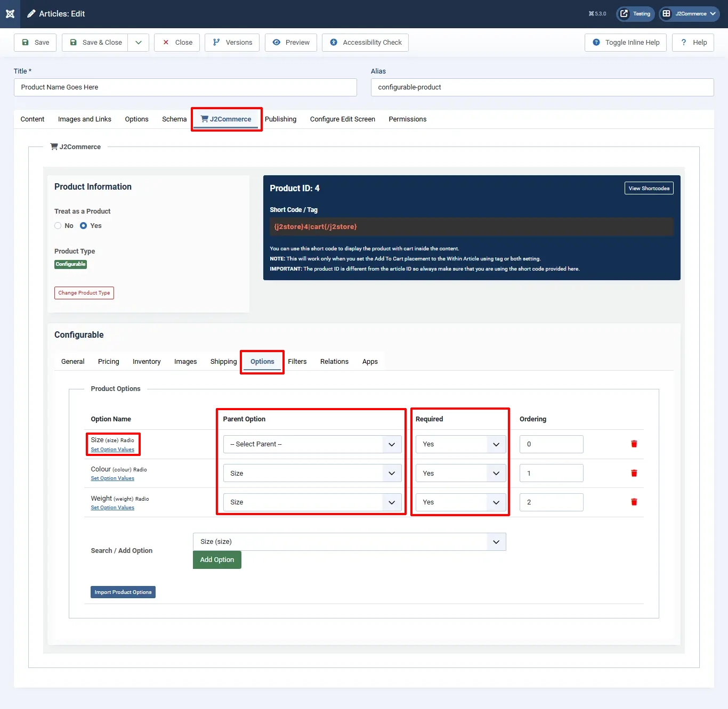
Task: Open the article Options tab
Action: click(137, 119)
